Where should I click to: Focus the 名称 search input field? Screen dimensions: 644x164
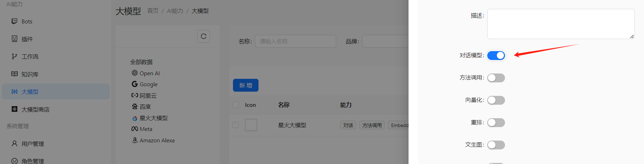pos(295,41)
